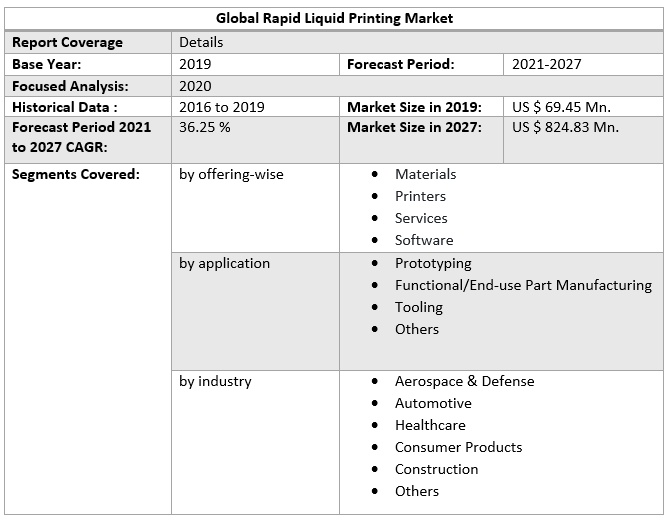
Task: Click the 2019 market size US $ 69.45 Mn.
Action: click(x=561, y=107)
